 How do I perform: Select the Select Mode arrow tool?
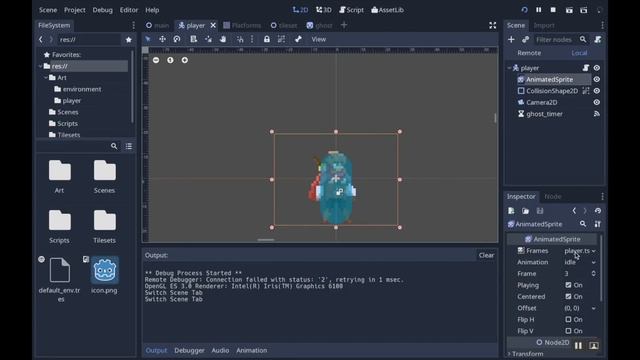coord(147,39)
